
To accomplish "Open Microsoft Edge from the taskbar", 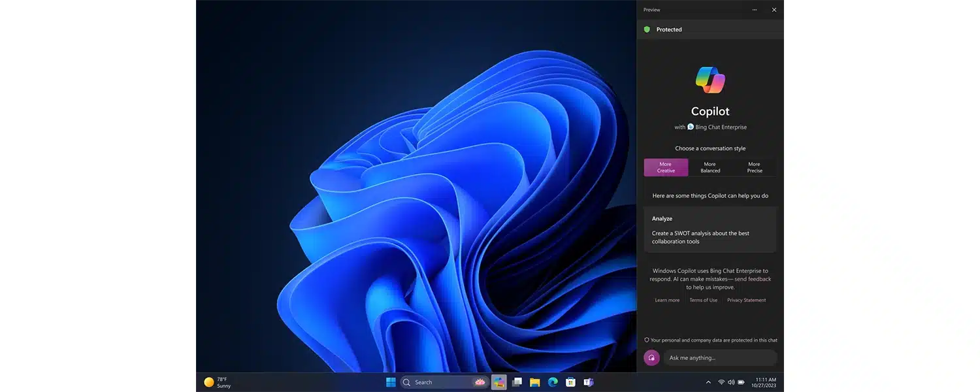I will point(553,382).
